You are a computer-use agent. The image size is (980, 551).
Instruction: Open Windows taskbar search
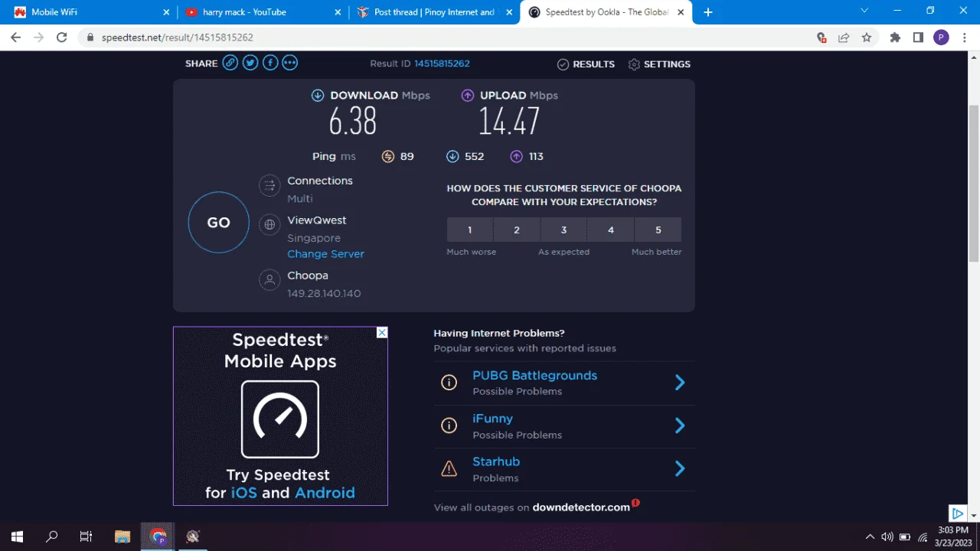52,536
